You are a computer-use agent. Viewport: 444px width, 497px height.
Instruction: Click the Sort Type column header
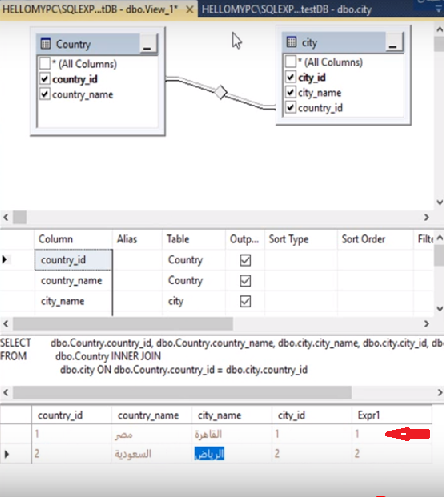[289, 239]
